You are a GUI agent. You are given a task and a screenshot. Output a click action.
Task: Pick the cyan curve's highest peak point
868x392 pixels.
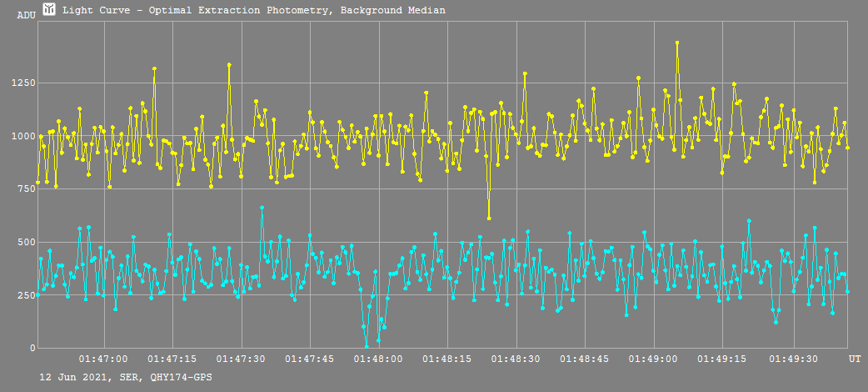[262, 207]
